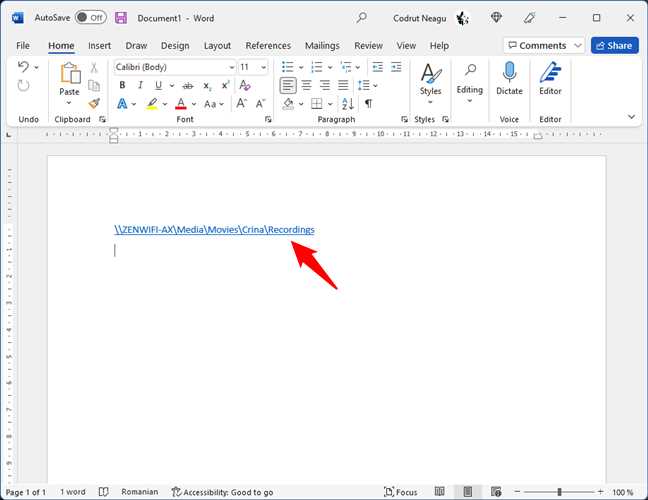
Task: Expand the Undo history dropdown arrow
Action: (x=36, y=67)
